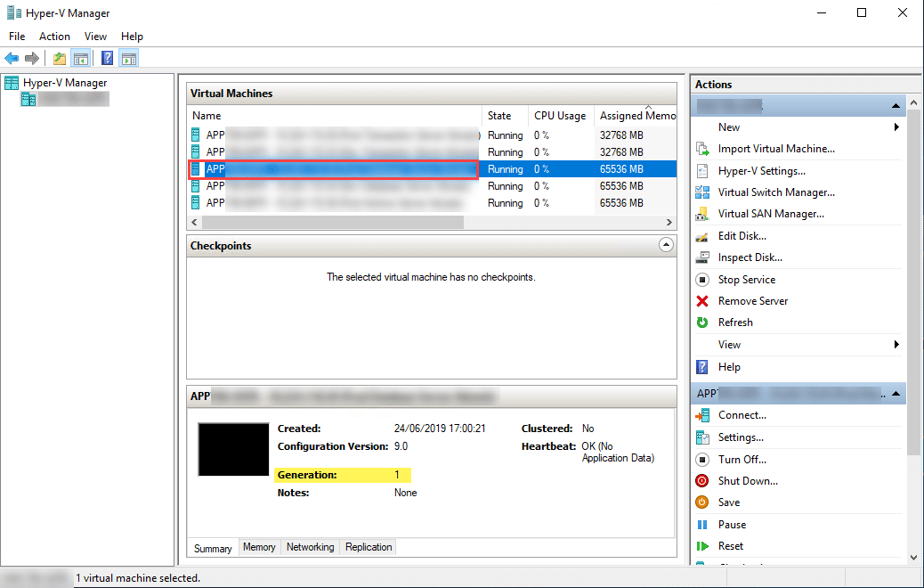Click the Generation value 1
Image resolution: width=924 pixels, height=588 pixels.
click(x=397, y=475)
